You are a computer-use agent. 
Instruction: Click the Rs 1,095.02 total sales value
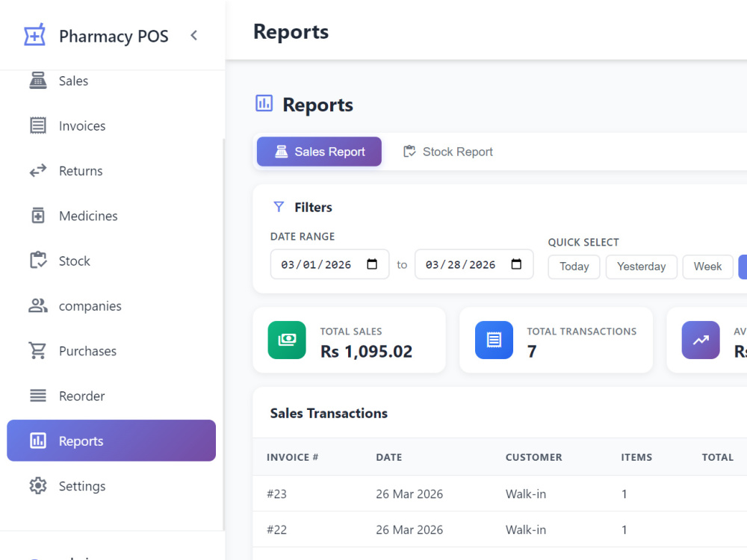[x=366, y=352]
